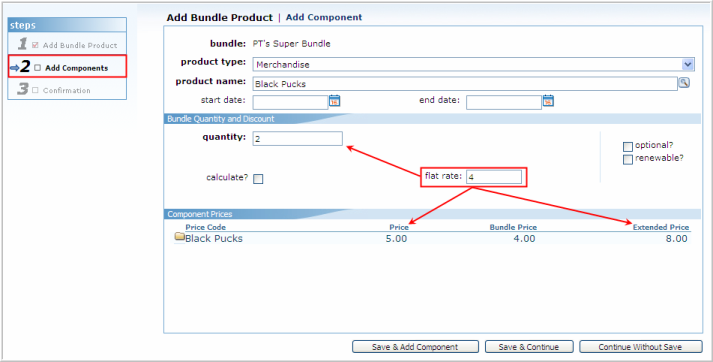Click the Bundle Quantity and Discount section header

click(221, 119)
